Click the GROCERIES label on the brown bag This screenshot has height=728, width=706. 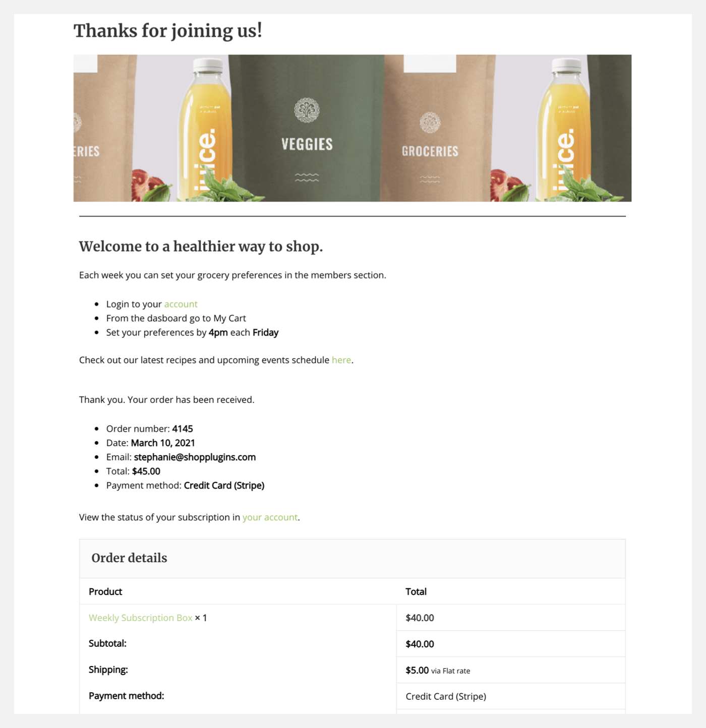click(430, 151)
